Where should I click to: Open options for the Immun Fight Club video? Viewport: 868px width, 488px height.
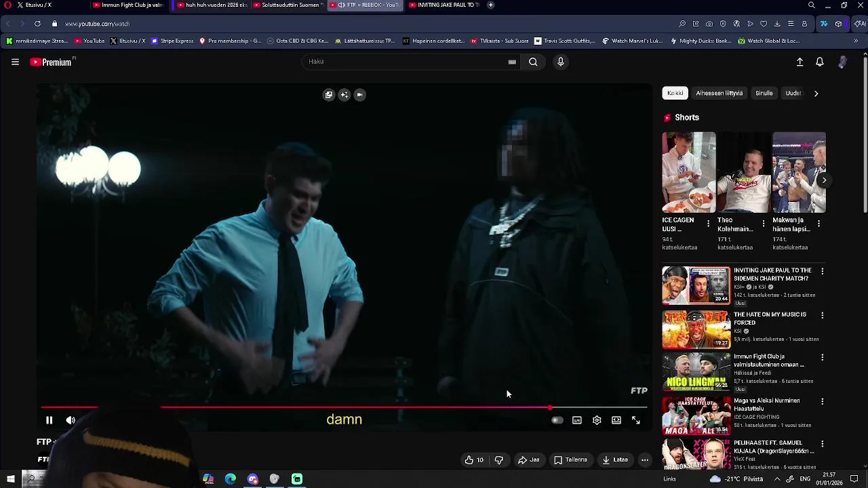(822, 357)
